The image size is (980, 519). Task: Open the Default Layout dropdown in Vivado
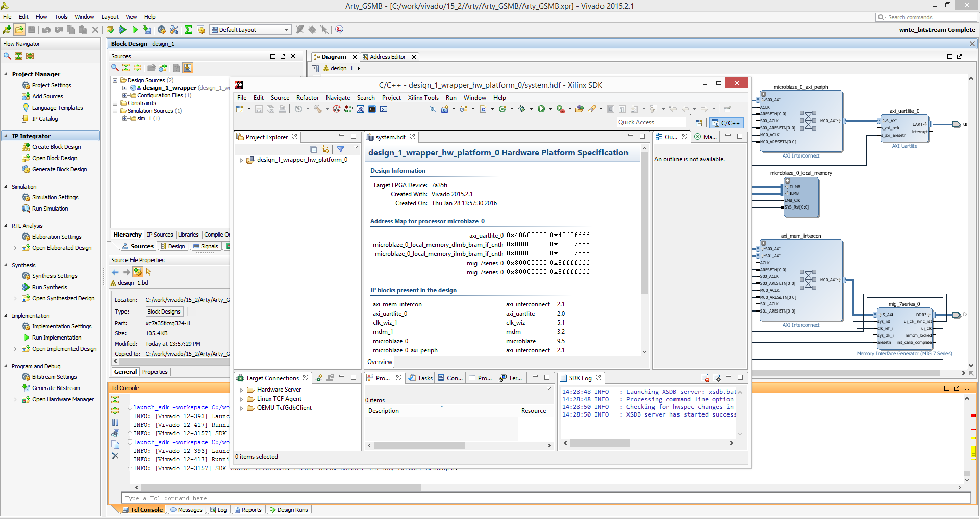pyautogui.click(x=250, y=30)
